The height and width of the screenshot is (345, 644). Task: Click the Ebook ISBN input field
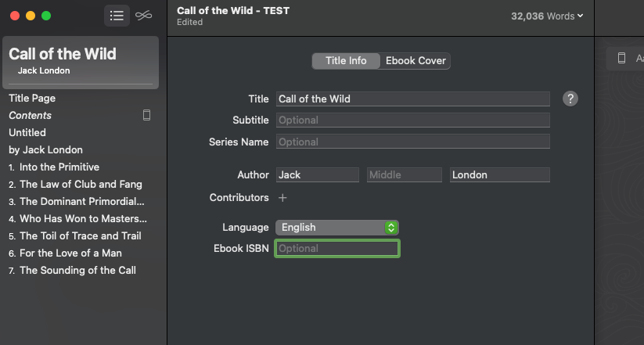337,249
